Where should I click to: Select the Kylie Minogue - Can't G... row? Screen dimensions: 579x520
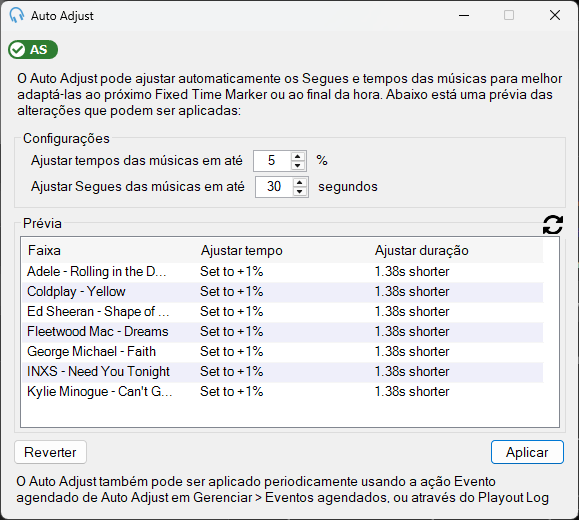coord(282,391)
